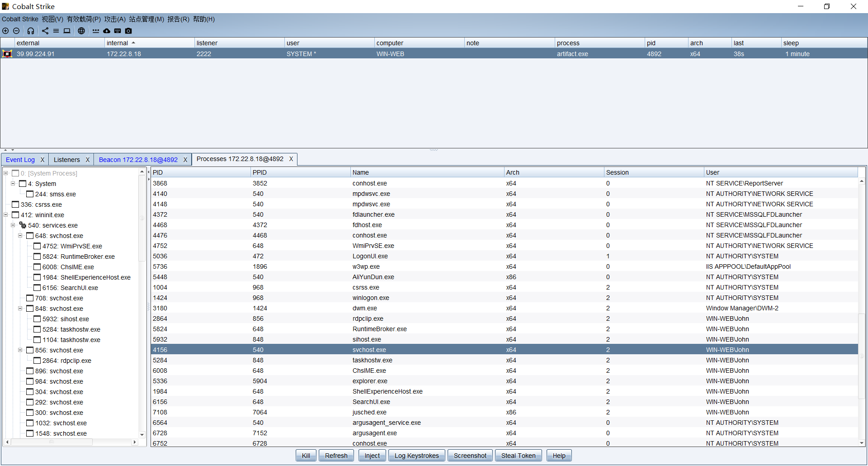The width and height of the screenshot is (868, 466).
Task: Click the Connect plus icon in toolbar
Action: click(5, 31)
